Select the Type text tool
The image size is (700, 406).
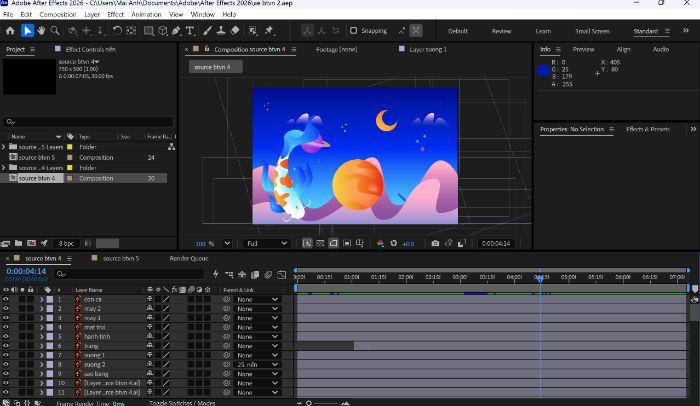coord(190,31)
